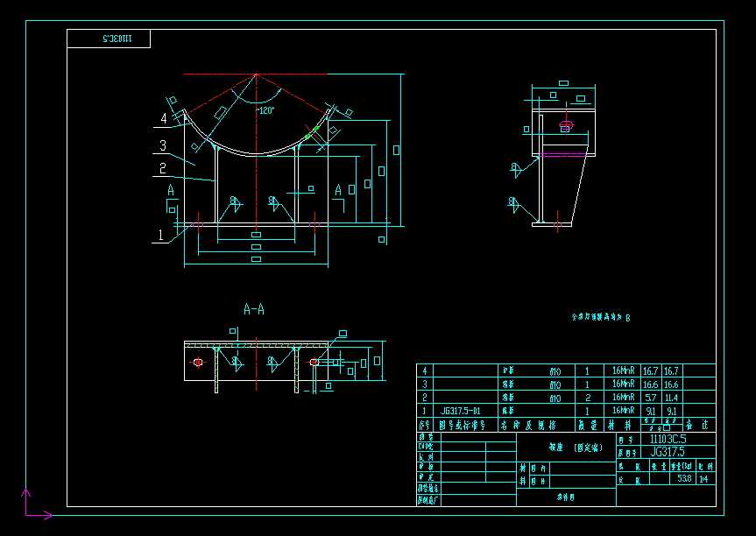This screenshot has height=536, width=756.
Task: Click '16MnR' material in row 1
Action: pyautogui.click(x=624, y=410)
